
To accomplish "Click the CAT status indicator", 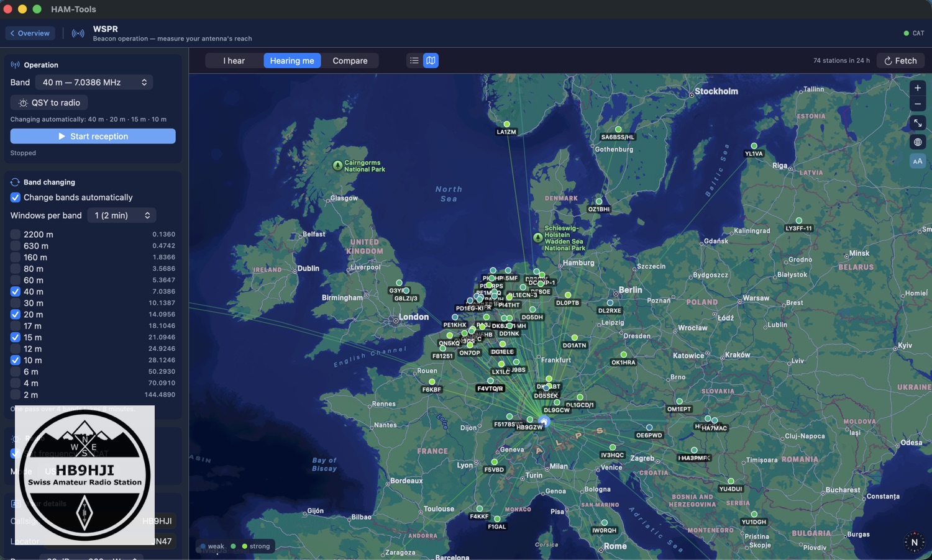I will pos(914,34).
